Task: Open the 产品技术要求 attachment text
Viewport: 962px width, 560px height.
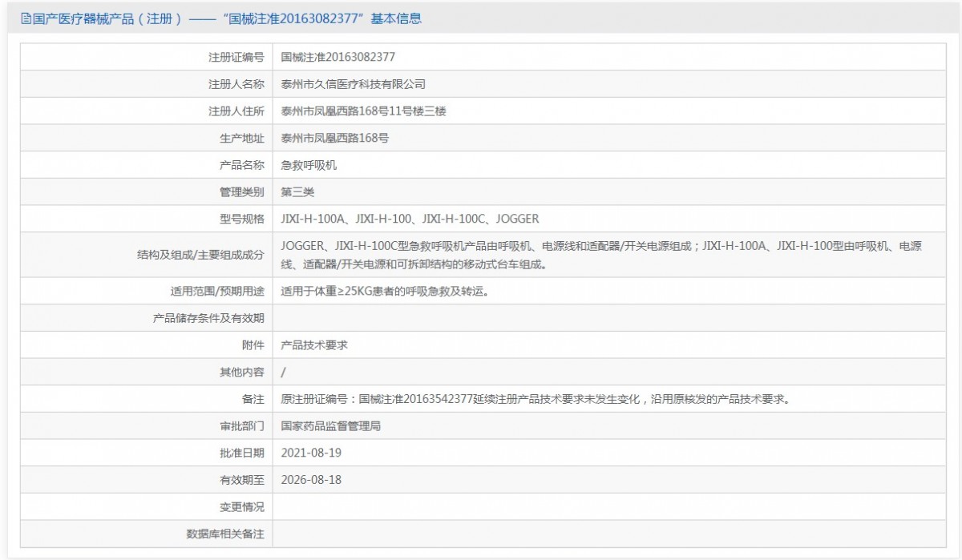Action: click(x=314, y=345)
